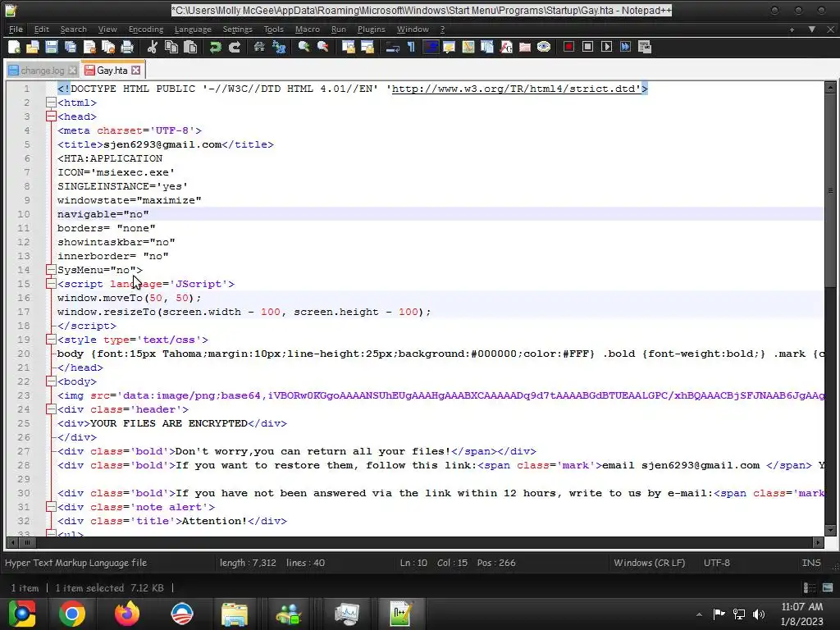Click the Synchronize Vertical Scrolling icon
The image size is (840, 630).
(x=348, y=47)
